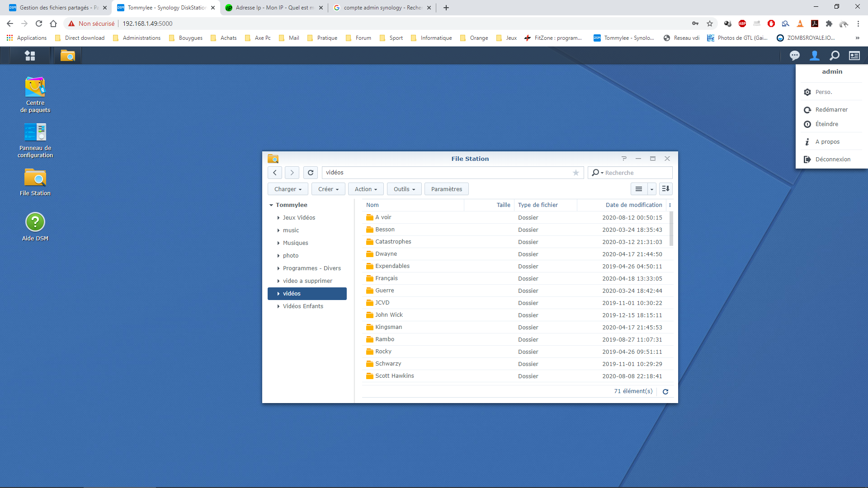The width and height of the screenshot is (868, 488).
Task: Refresh the File Station folder view
Action: point(311,173)
